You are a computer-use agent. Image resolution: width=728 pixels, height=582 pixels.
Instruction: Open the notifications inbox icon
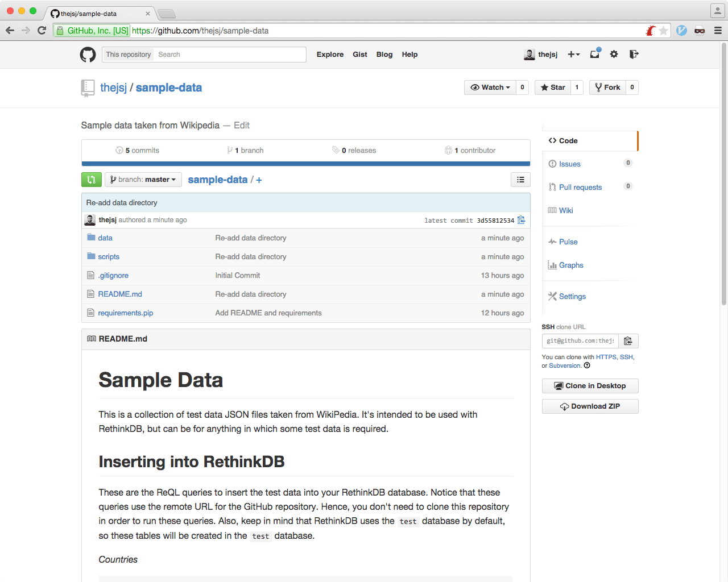(595, 54)
